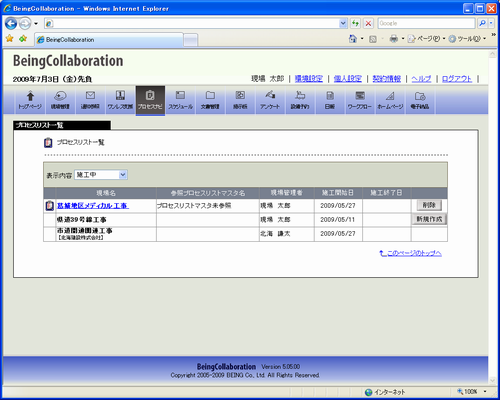This screenshot has width=500, height=400.
Task: Click the Add to Favorites icon
Action: coord(23,39)
